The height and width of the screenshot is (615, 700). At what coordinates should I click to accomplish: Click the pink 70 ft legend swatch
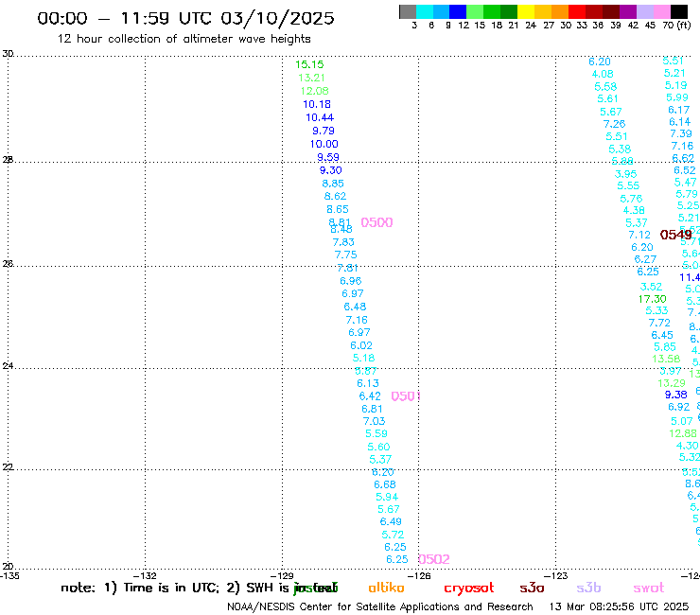[x=662, y=11]
